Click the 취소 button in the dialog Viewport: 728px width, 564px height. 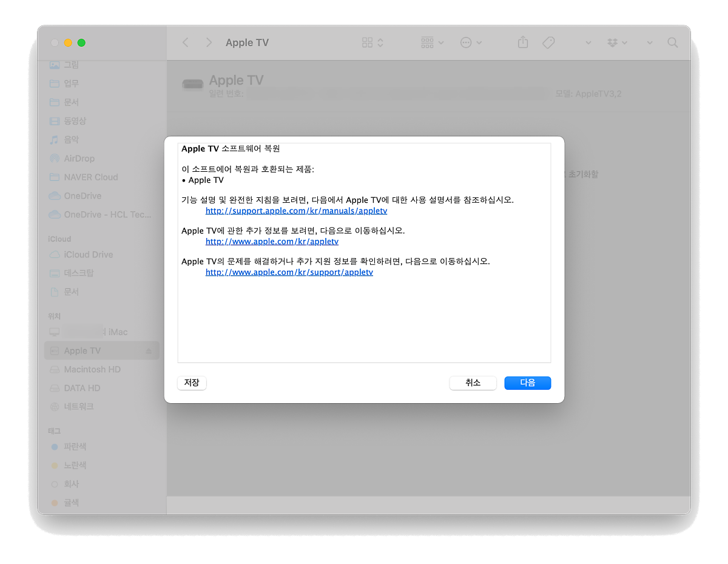coord(473,383)
